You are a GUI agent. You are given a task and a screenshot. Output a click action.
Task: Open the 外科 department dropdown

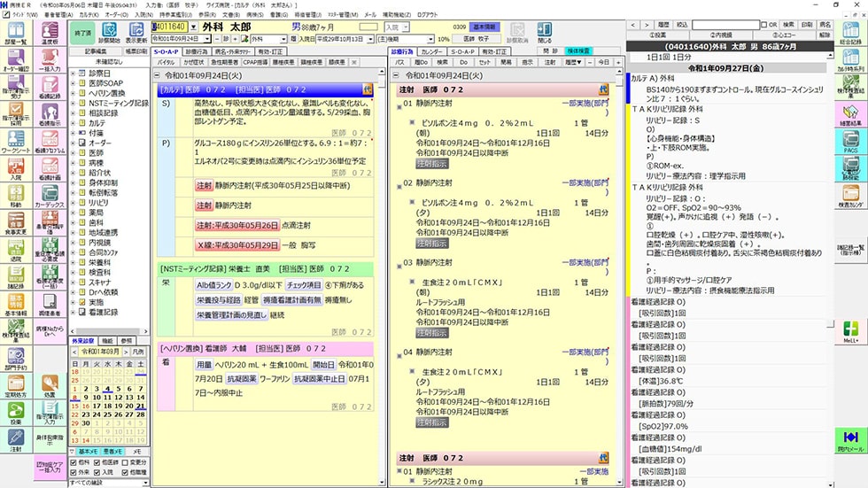(x=284, y=39)
